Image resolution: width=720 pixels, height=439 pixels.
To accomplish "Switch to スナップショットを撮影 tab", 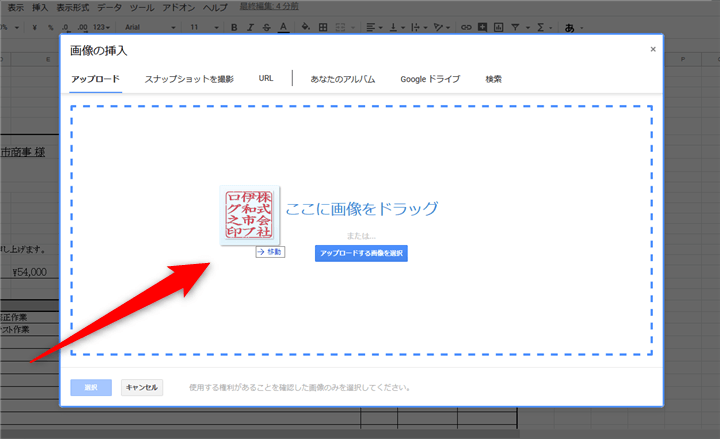I will pyautogui.click(x=189, y=79).
